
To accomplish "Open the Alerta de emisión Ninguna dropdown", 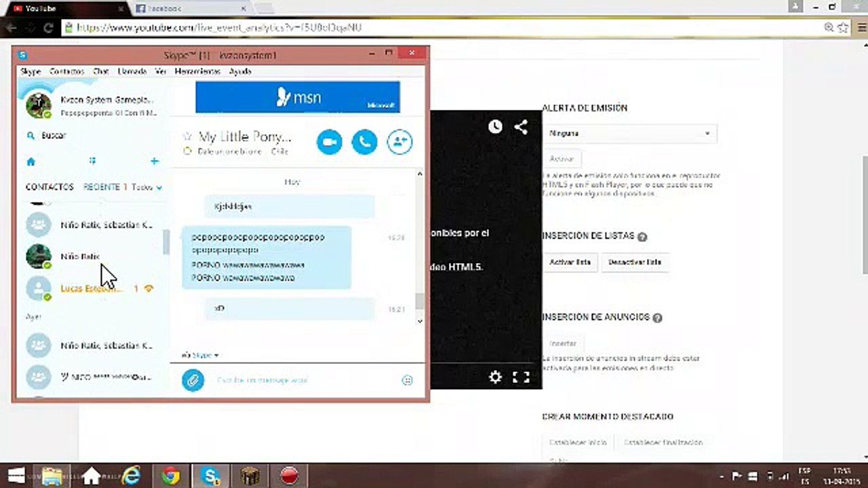I will pyautogui.click(x=630, y=134).
